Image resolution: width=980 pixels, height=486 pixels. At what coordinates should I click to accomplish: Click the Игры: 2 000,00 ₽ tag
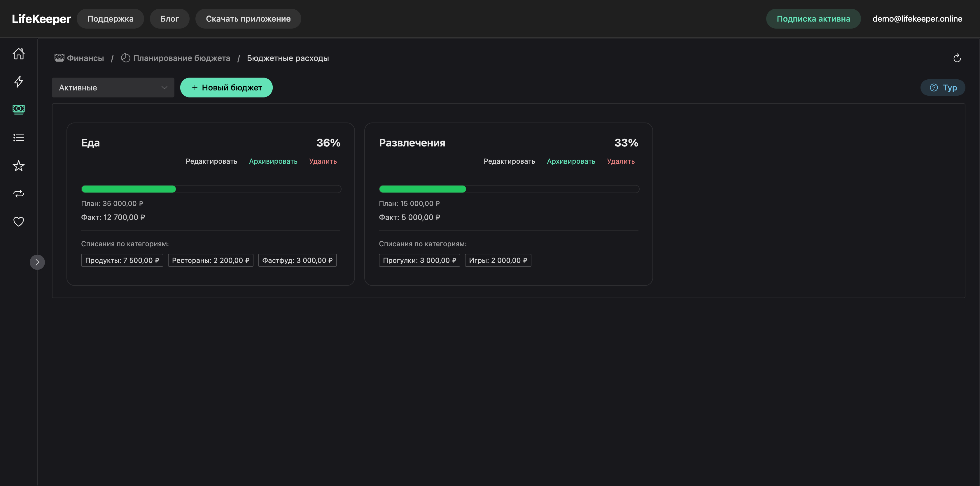(498, 260)
